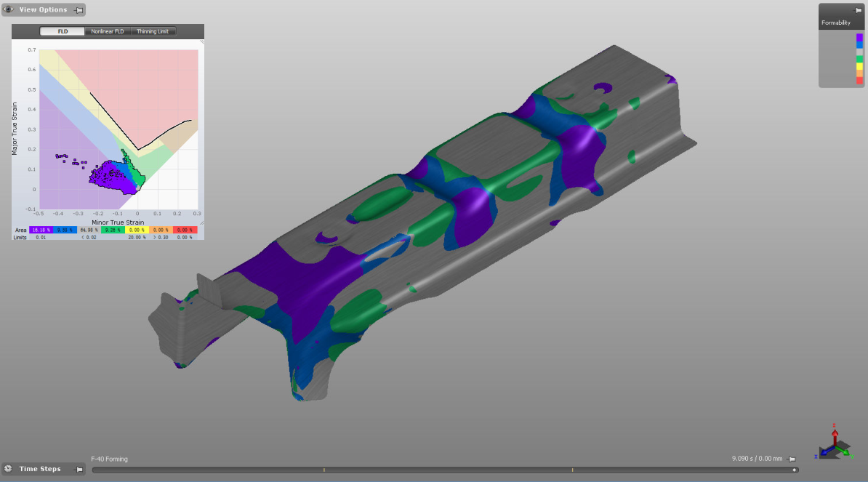Click the pin icon next to time readout
The image size is (868, 482).
click(792, 459)
